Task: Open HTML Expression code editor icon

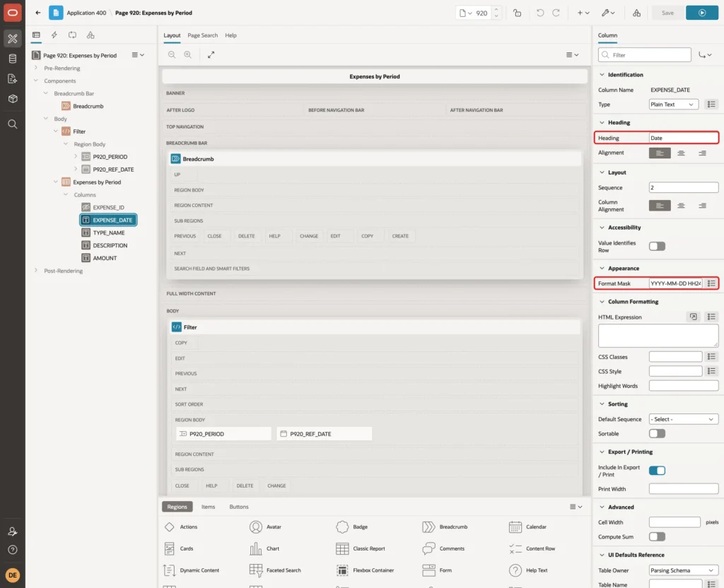Action: [x=693, y=317]
